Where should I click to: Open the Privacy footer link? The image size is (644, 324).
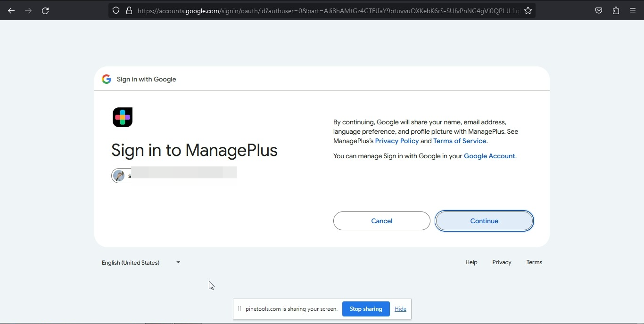502,262
